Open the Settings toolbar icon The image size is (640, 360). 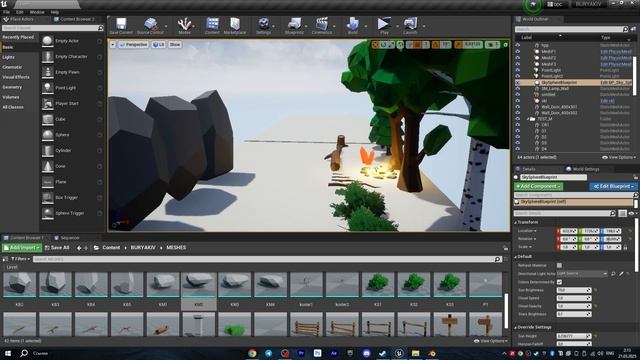pyautogui.click(x=264, y=24)
